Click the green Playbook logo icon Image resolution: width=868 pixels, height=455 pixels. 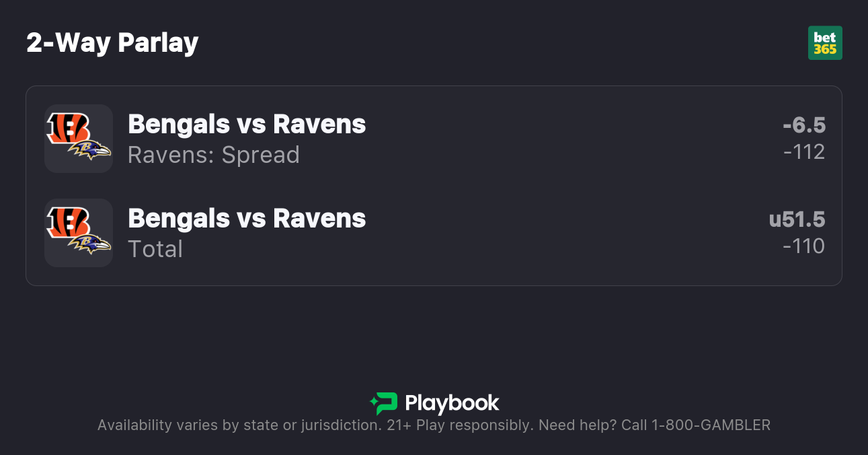point(384,403)
